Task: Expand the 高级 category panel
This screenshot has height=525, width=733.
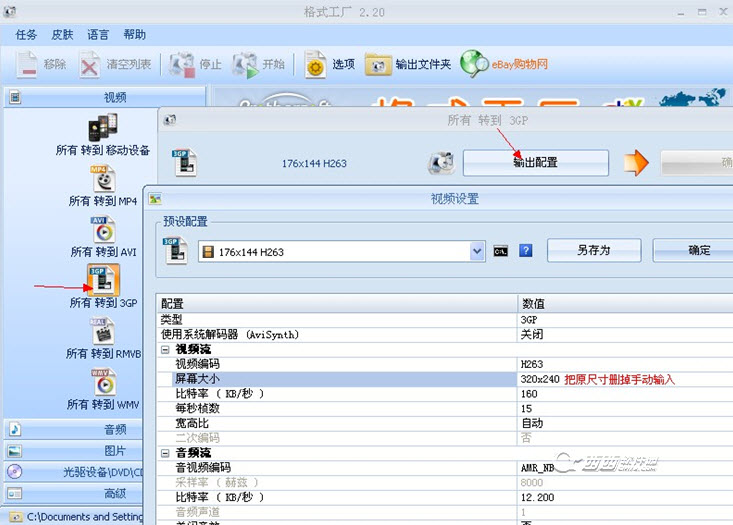Action: tap(74, 494)
